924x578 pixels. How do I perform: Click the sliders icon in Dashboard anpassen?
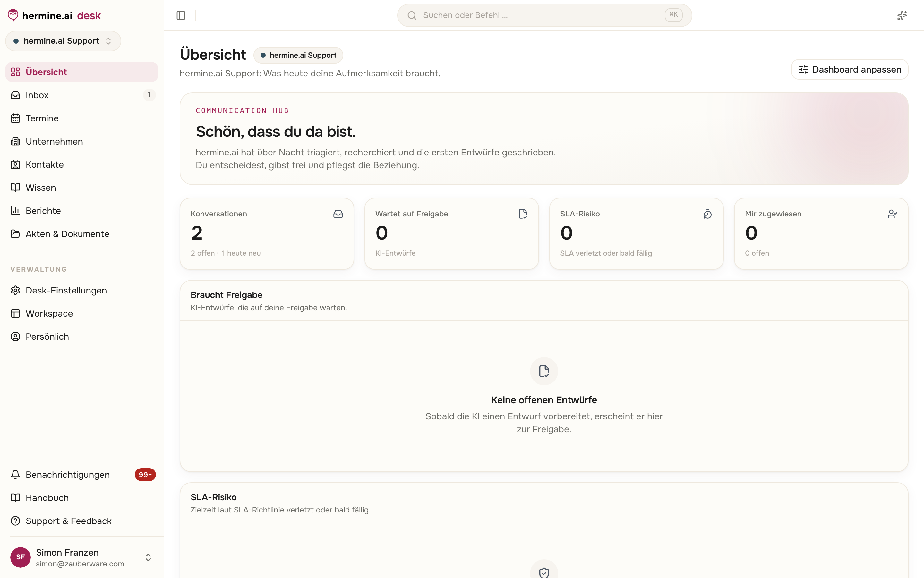click(803, 70)
